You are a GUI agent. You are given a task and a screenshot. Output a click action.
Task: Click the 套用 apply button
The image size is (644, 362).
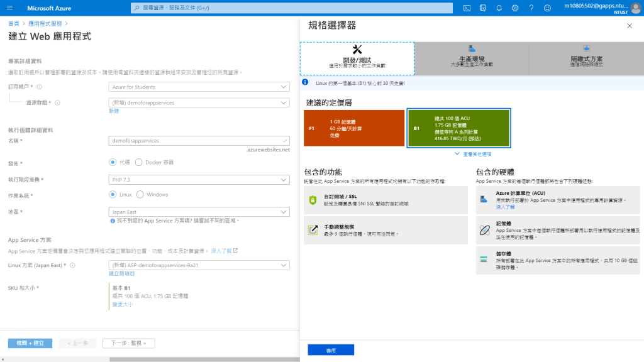click(331, 350)
